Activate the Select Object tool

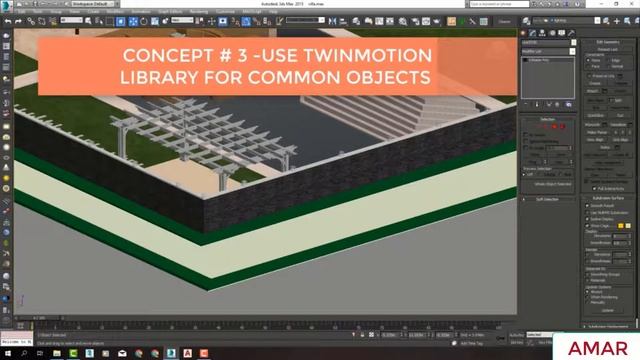[x=88, y=21]
